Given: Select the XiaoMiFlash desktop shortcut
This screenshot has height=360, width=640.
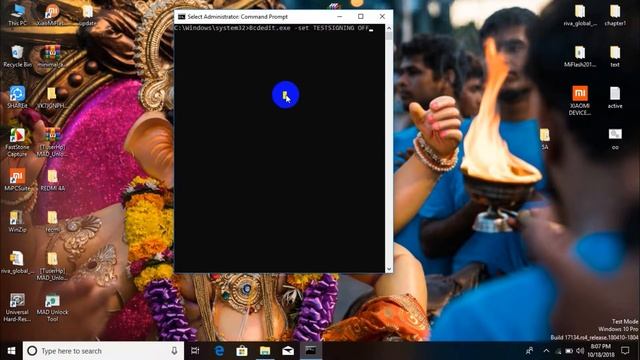Looking at the screenshot, I should pos(52,15).
